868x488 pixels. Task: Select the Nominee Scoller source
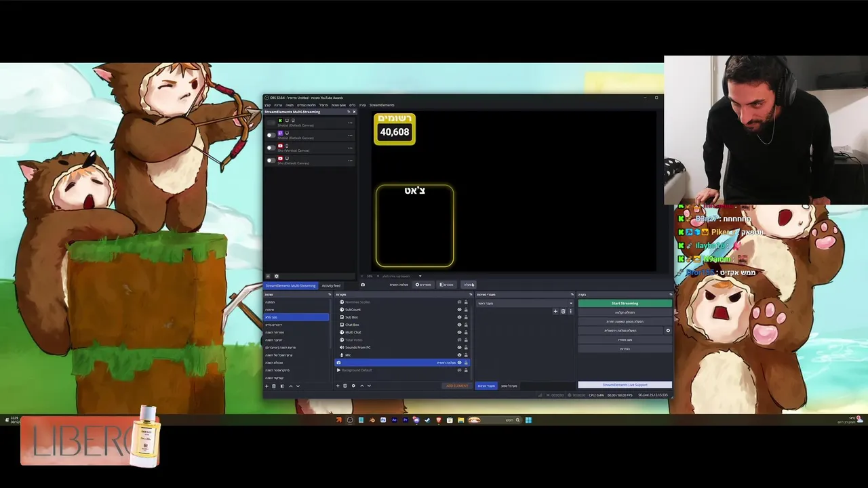(402, 302)
